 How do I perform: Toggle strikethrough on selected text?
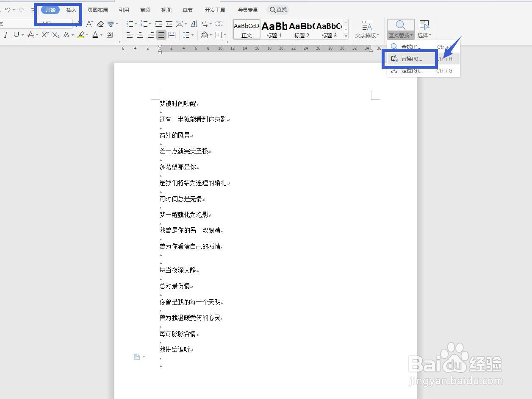point(30,34)
